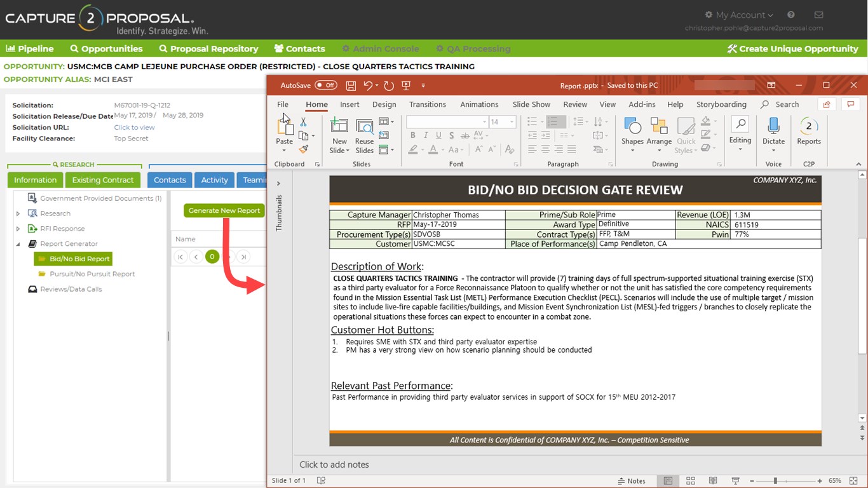Click the zoom slider handle
868x488 pixels.
775,481
